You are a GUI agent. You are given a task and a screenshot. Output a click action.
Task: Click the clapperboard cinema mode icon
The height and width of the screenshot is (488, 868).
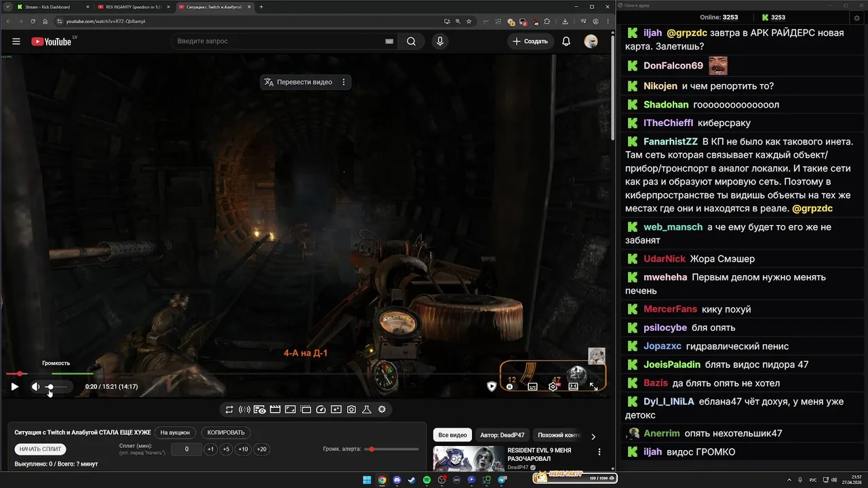pos(275,409)
